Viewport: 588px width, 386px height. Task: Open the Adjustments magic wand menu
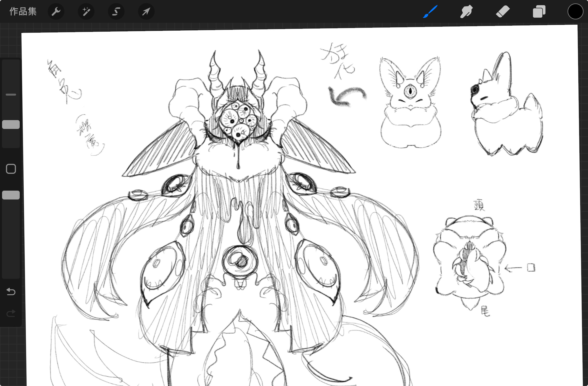86,12
